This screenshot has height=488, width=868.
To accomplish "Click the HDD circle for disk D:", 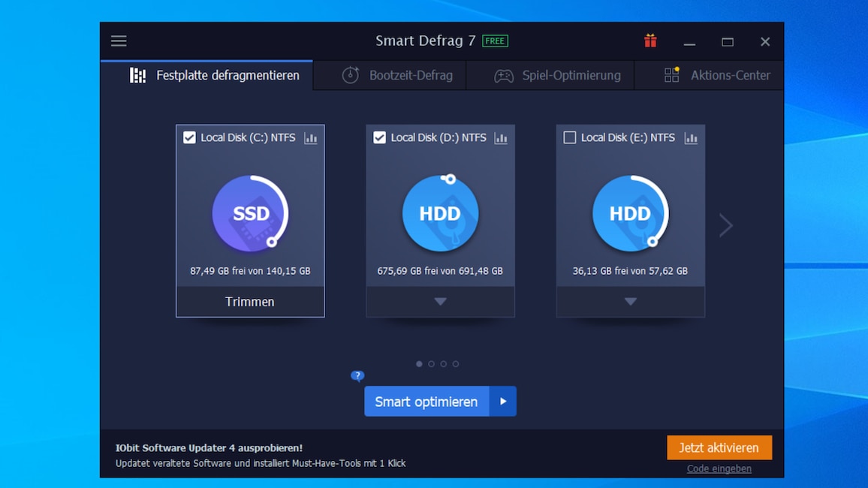I will [440, 213].
